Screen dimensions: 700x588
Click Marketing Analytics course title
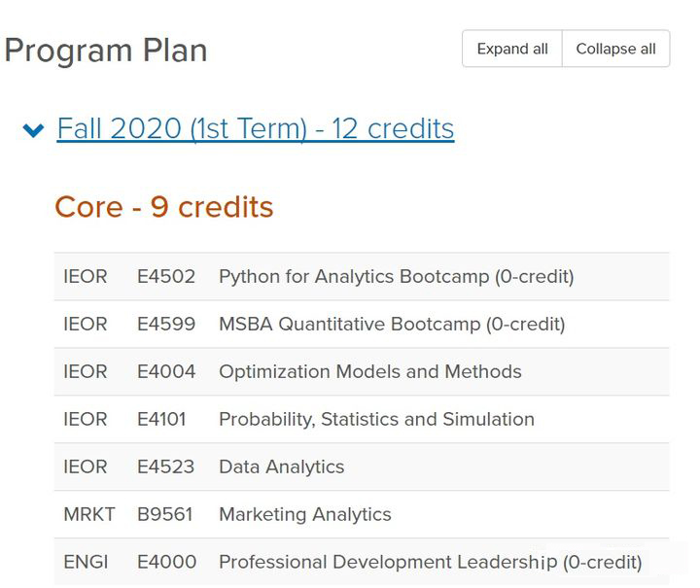[x=305, y=515]
